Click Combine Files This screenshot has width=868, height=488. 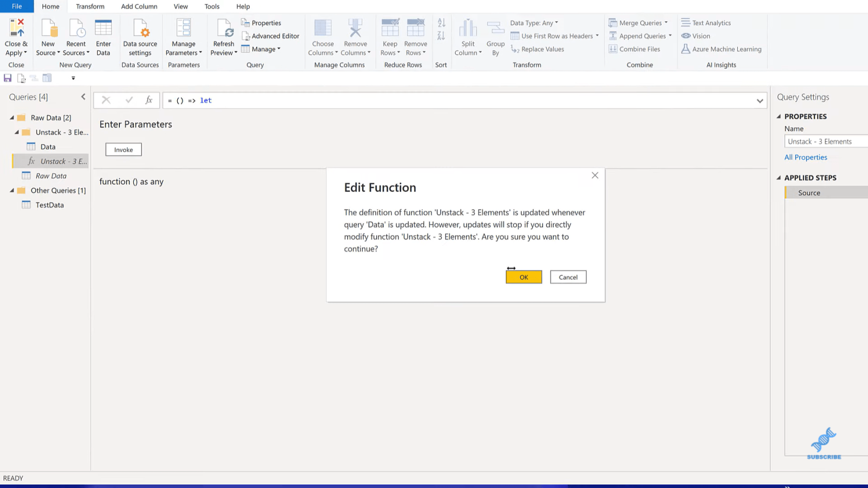[x=634, y=49]
